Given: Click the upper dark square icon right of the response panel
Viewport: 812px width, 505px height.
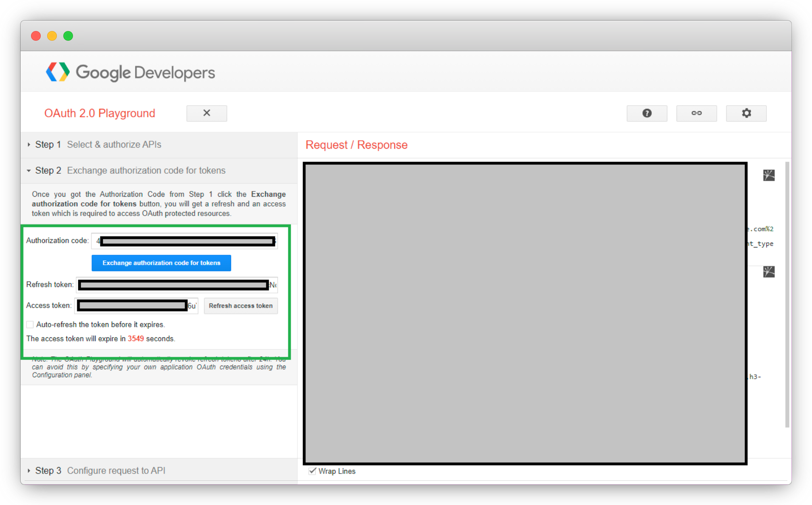Looking at the screenshot, I should click(768, 175).
